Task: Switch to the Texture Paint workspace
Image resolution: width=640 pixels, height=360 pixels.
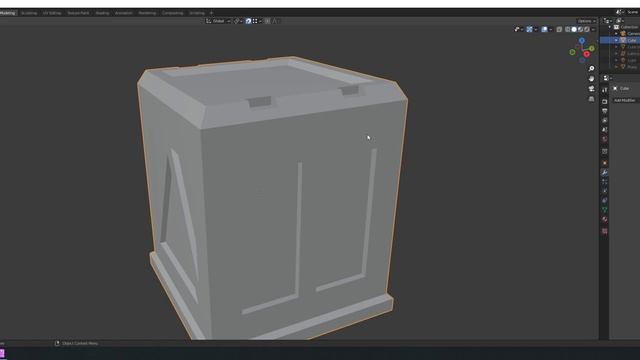Action: 78,13
